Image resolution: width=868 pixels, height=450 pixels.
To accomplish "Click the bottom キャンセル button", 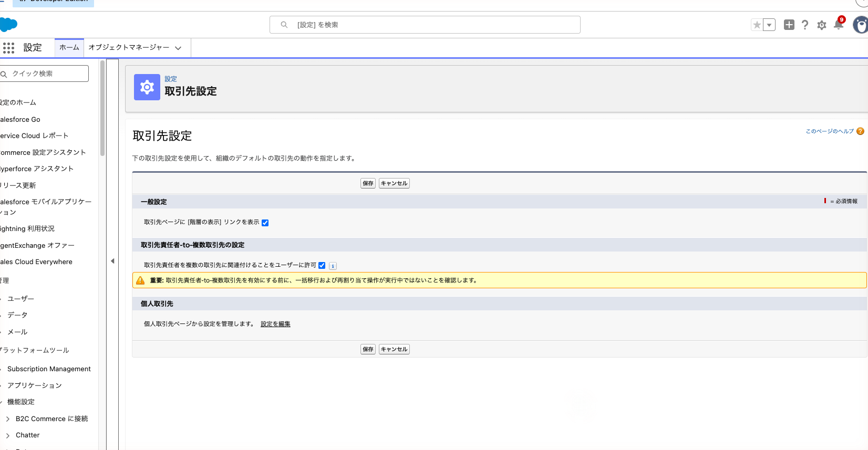I will pyautogui.click(x=394, y=349).
